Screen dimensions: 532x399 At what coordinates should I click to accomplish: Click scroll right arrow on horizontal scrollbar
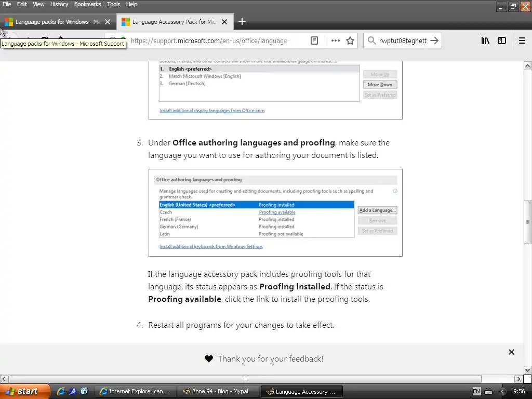point(518,379)
